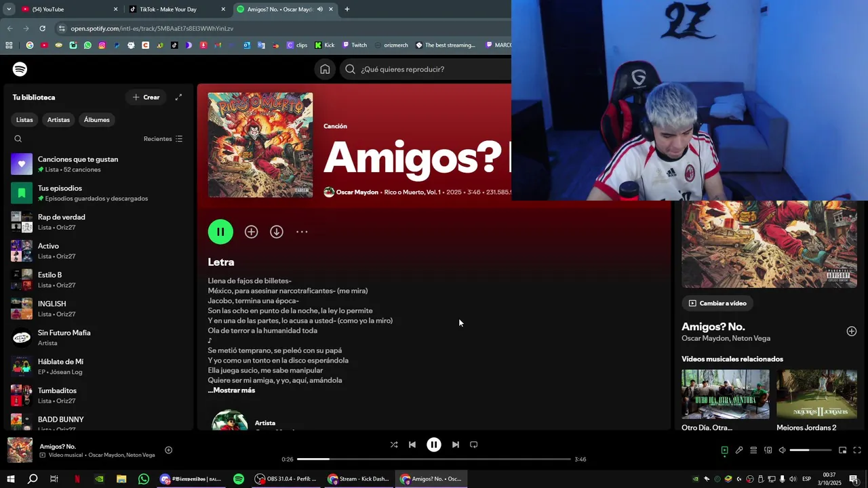Open 'Tus episodios' in the library

pos(99,193)
